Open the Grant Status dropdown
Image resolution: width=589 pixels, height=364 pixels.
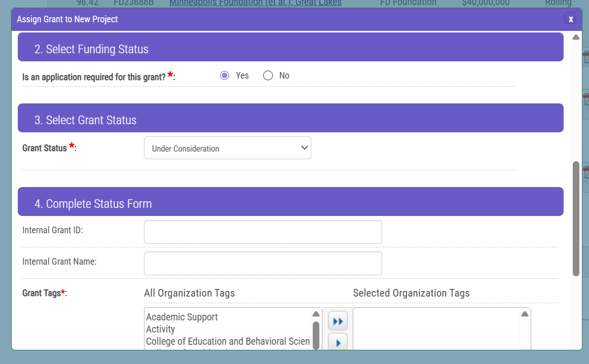tap(227, 148)
